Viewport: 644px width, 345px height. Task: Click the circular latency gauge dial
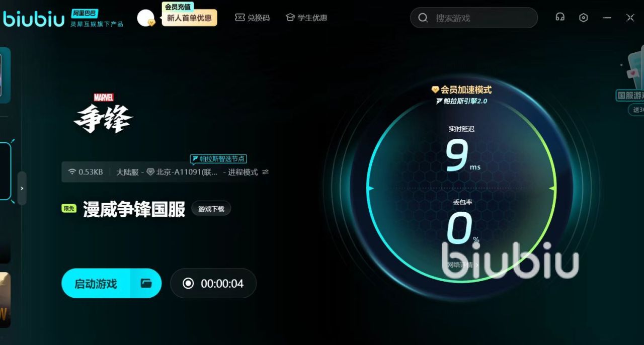tap(461, 188)
